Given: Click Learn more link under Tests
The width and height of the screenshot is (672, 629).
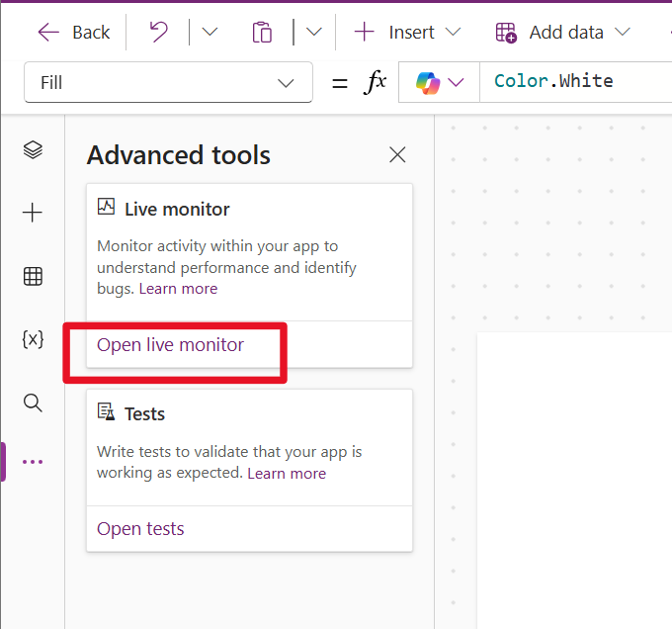Looking at the screenshot, I should click(x=287, y=474).
